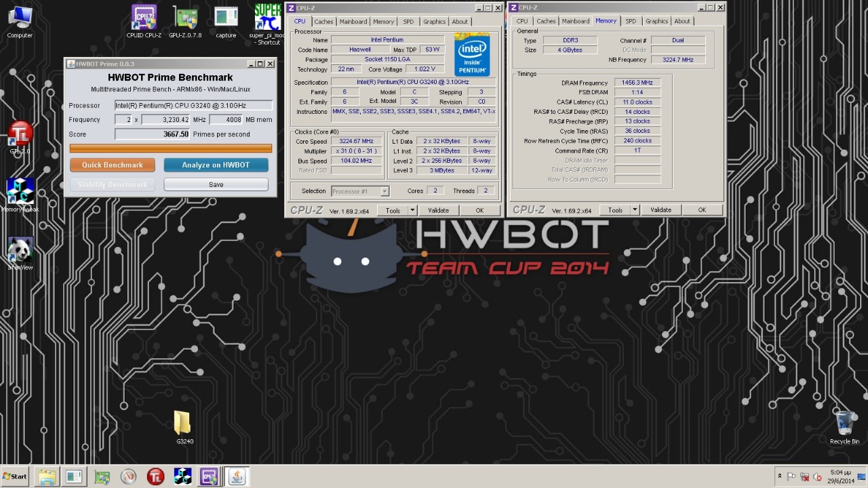The image size is (868, 488).
Task: Select SPD tab in left CPU-Z window
Action: [408, 22]
